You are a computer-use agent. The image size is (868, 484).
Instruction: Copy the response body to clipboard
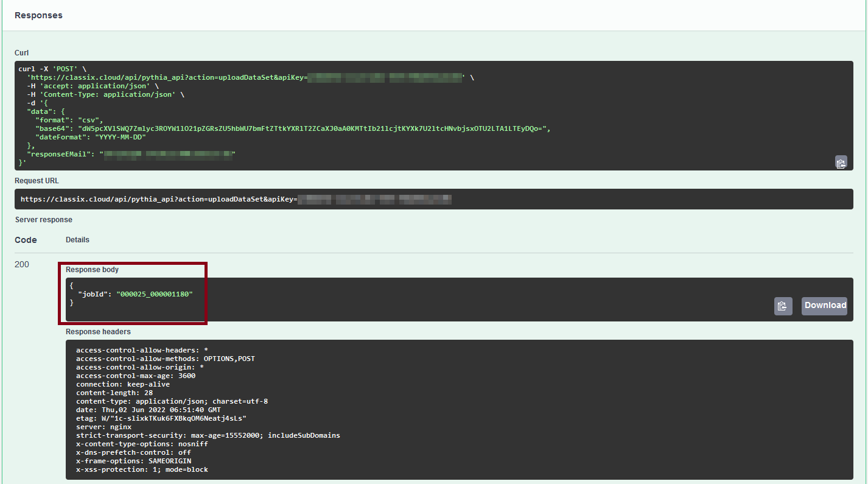(x=783, y=306)
